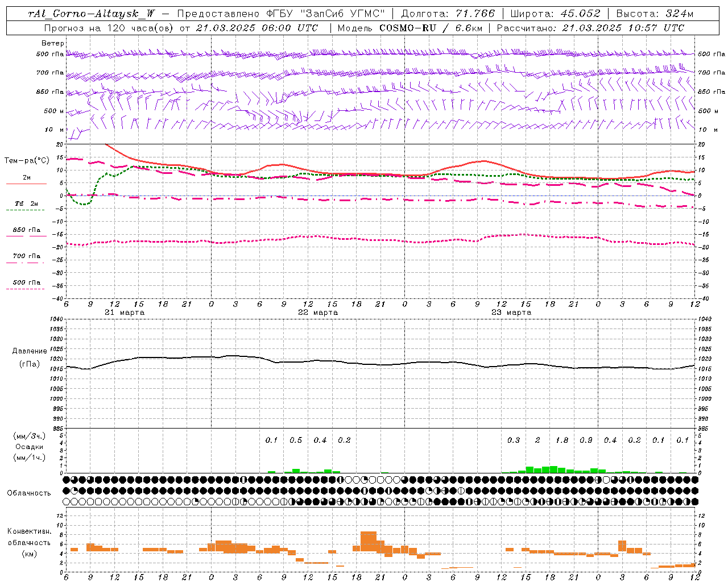
Task: Click the left '700 гПа' wind level label
Action: click(50, 73)
